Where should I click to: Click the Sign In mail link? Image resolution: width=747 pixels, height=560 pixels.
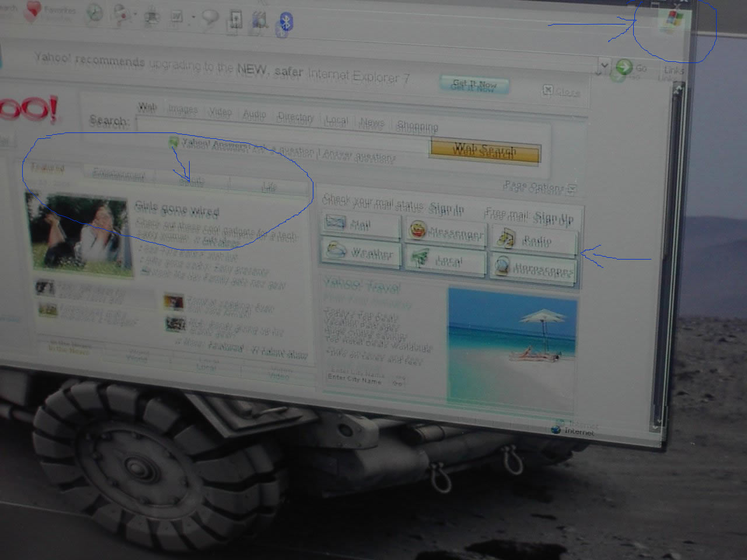point(446,209)
